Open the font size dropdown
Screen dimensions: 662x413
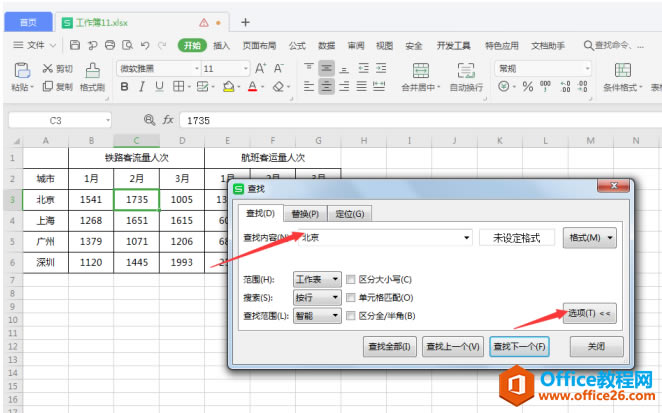246,68
